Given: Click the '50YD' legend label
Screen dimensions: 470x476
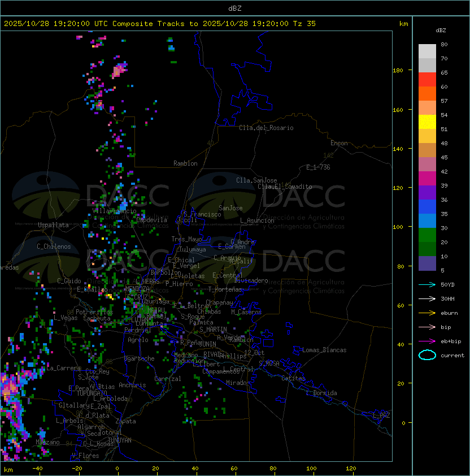Looking at the screenshot, I should point(447,285).
